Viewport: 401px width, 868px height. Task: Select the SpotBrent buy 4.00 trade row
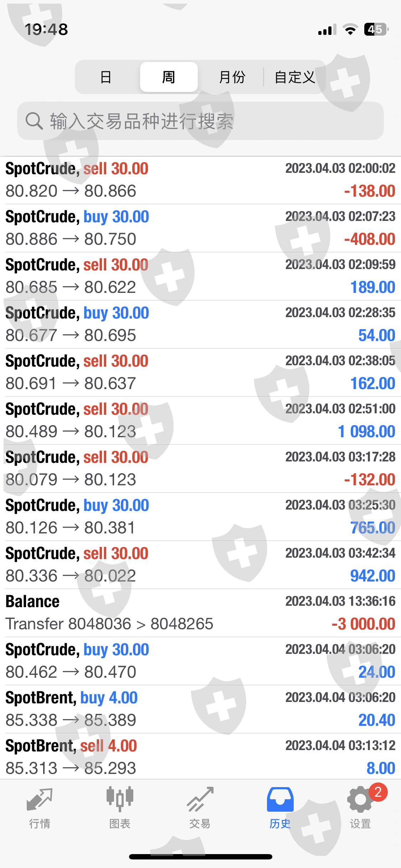[x=200, y=709]
